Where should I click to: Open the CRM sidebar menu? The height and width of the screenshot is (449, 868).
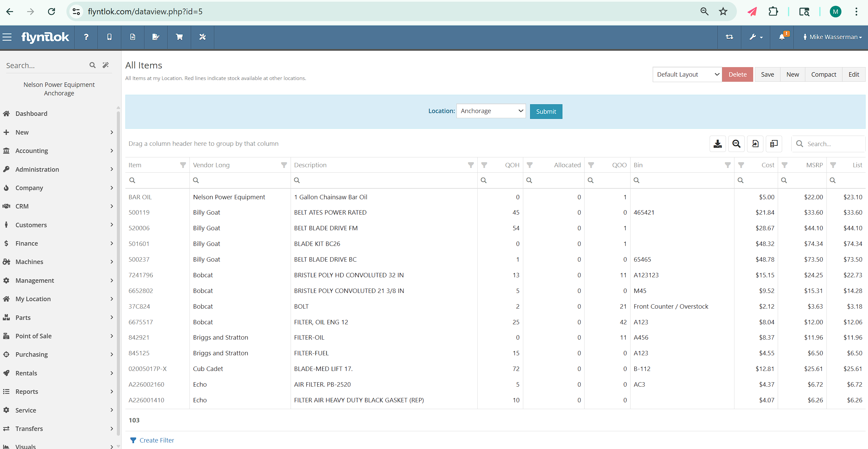[x=58, y=206]
